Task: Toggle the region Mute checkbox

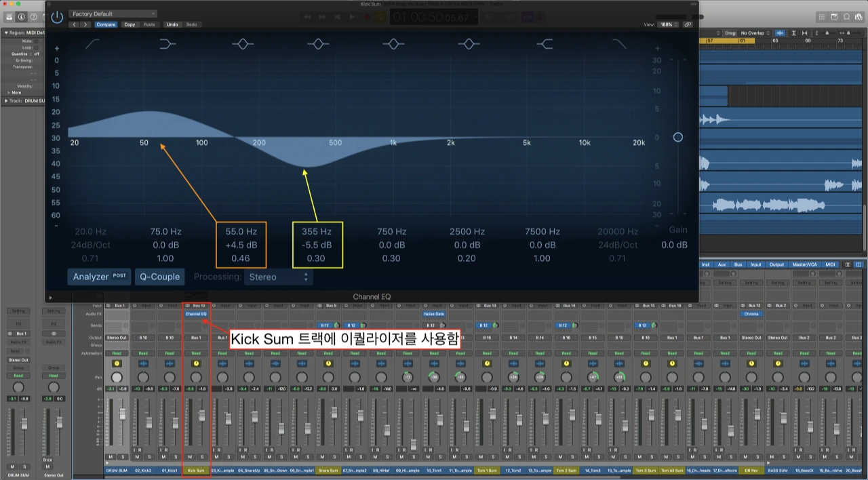Action: pos(37,41)
